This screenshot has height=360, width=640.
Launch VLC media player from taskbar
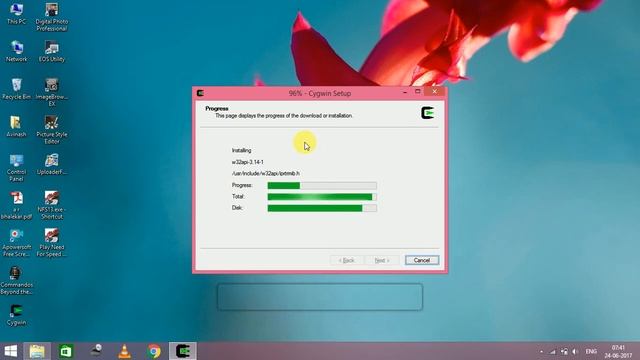124,351
